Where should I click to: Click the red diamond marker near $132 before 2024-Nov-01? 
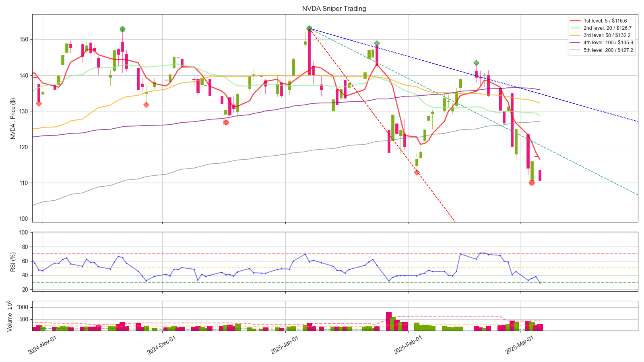pos(39,103)
